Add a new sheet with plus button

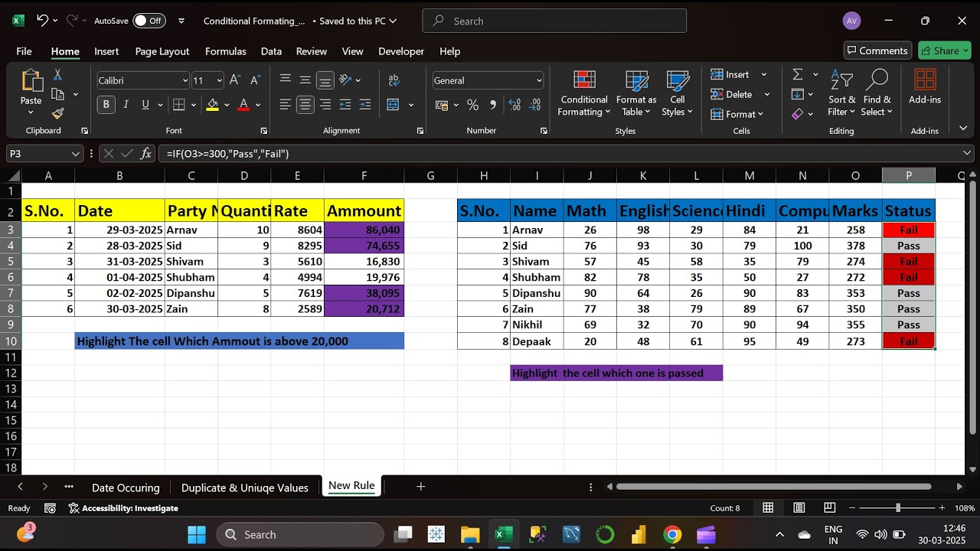(420, 486)
